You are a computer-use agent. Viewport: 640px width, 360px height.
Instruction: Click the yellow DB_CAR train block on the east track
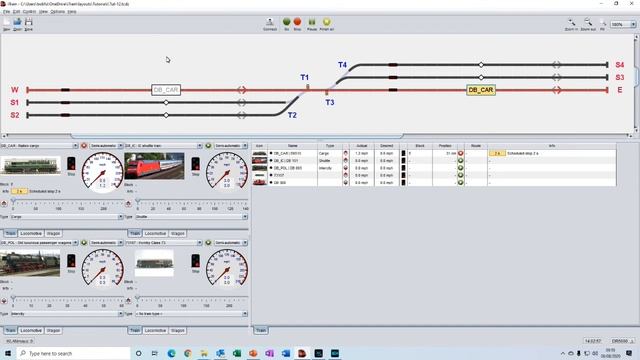point(481,90)
